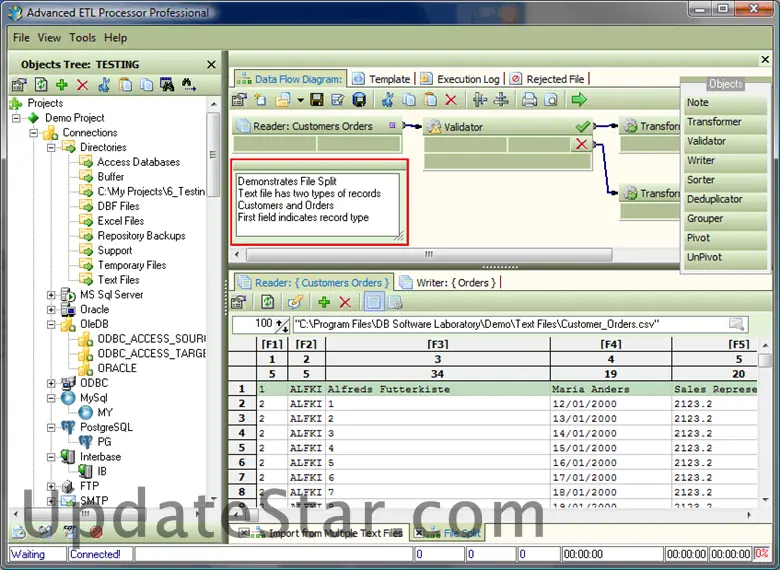Open the Tools menu

point(82,38)
